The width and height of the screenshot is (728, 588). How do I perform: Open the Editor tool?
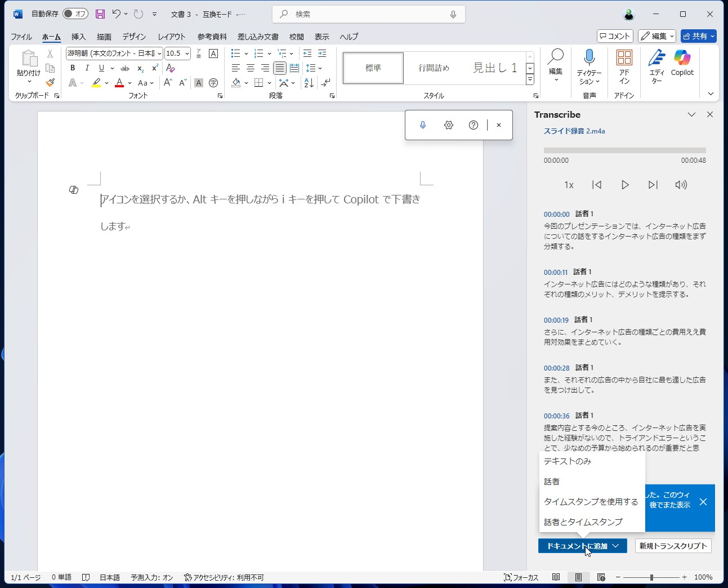(x=656, y=66)
